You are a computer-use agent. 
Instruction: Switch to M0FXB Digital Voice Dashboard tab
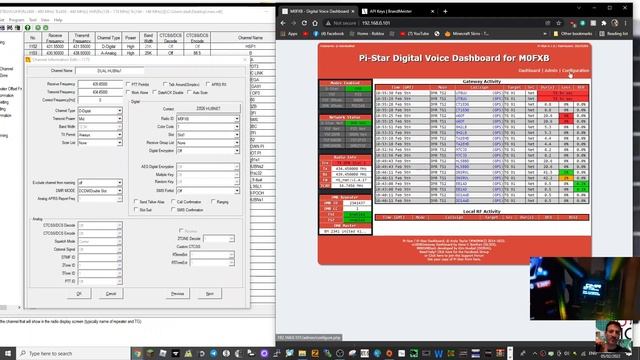point(319,11)
